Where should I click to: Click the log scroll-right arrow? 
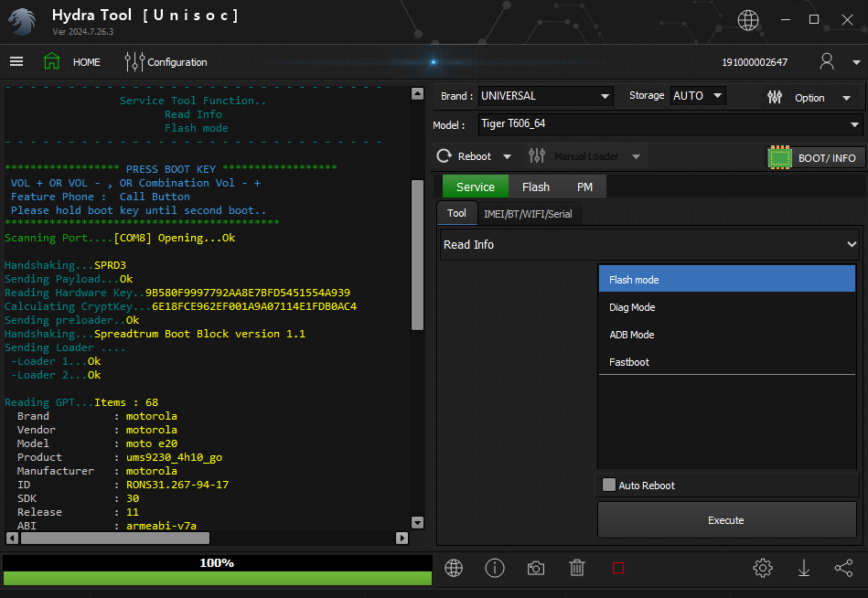402,538
